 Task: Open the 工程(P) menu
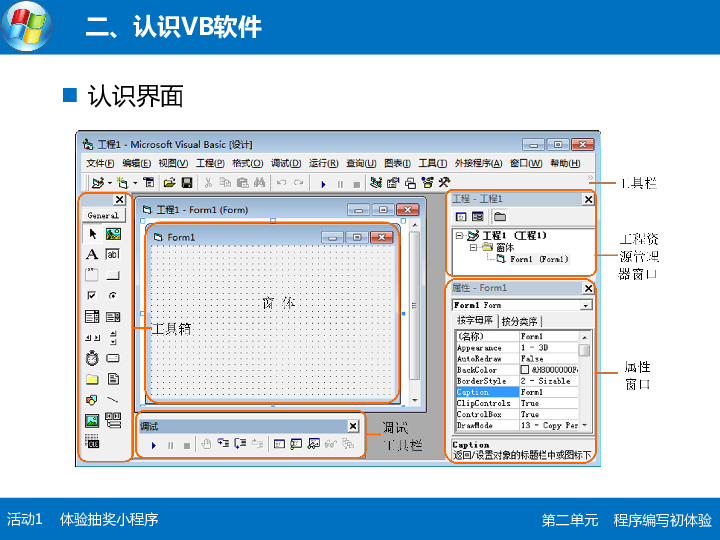[x=210, y=163]
